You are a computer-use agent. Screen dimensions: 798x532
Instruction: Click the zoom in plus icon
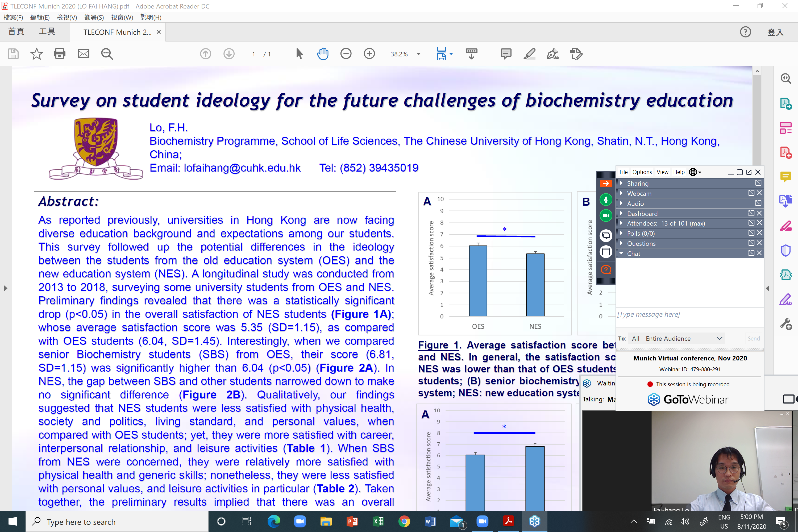point(369,54)
